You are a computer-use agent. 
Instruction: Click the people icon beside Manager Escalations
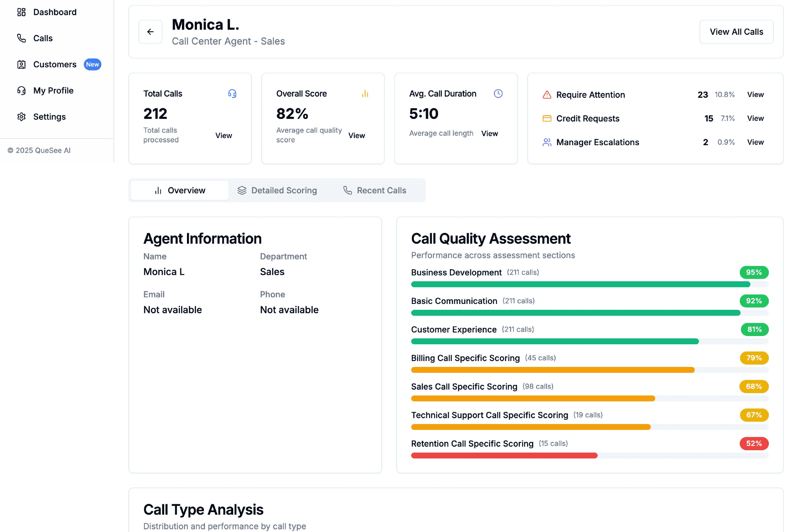pyautogui.click(x=547, y=142)
